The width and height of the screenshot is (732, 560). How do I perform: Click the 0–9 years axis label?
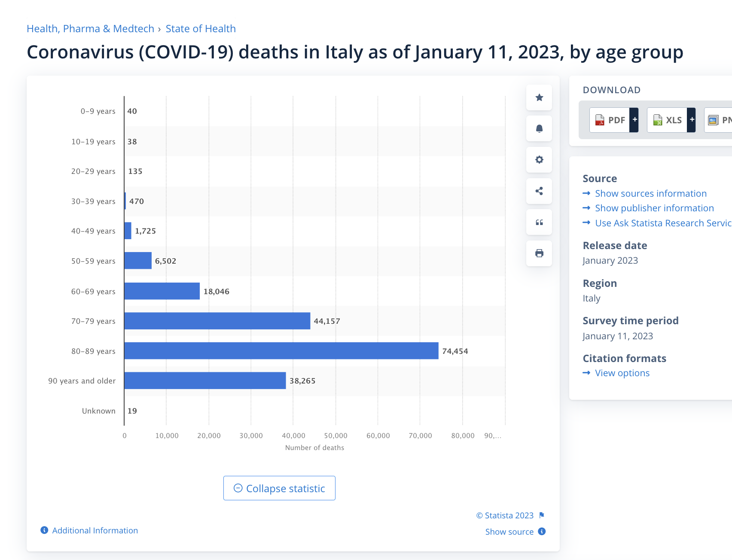pyautogui.click(x=98, y=111)
